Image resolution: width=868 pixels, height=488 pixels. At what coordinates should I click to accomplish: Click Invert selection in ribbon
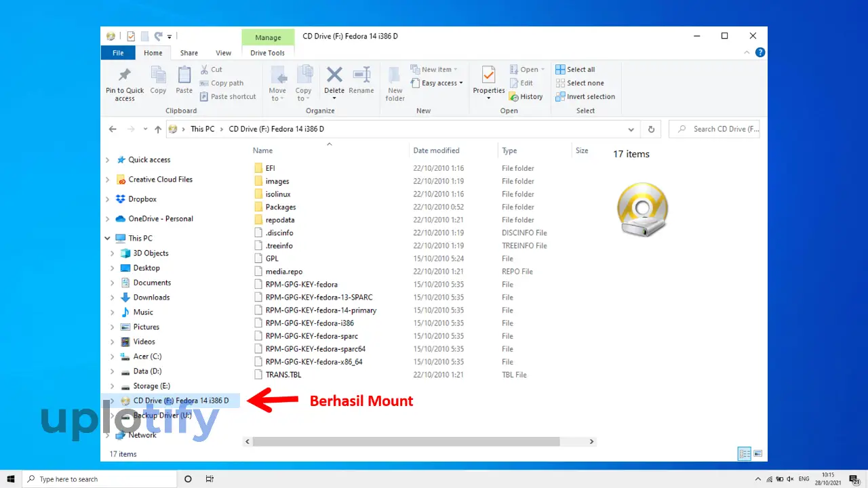click(x=585, y=96)
